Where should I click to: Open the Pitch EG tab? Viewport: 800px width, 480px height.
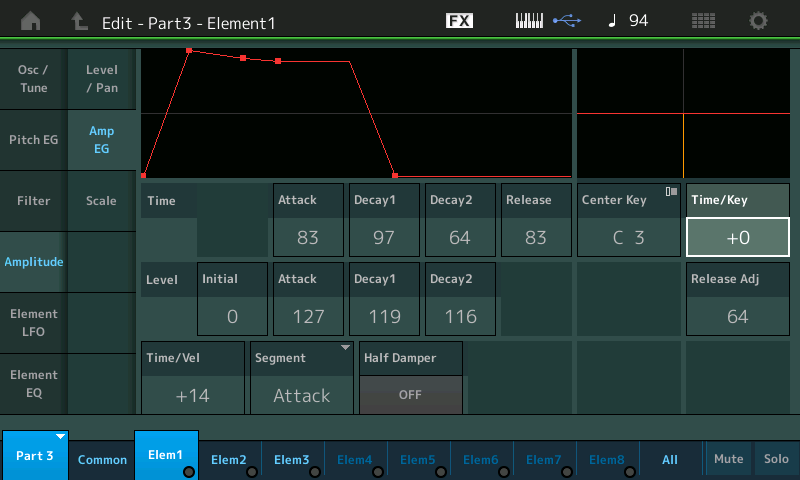33,140
